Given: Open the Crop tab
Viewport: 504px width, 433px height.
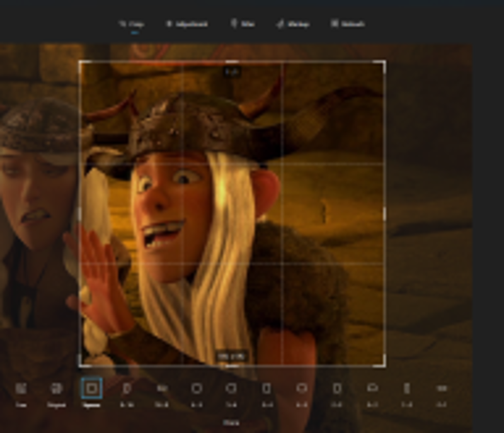Looking at the screenshot, I should 132,24.
